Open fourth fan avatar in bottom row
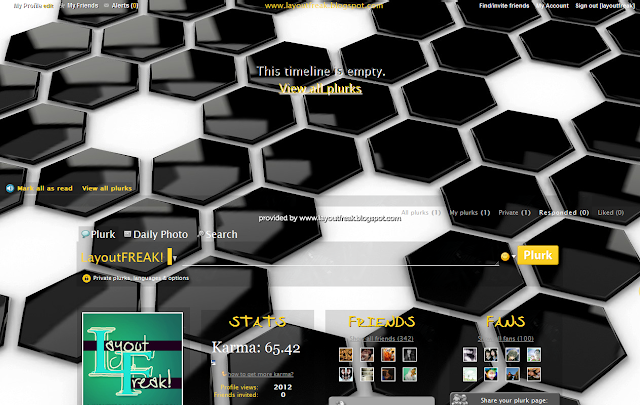This screenshot has width=640, height=405. click(534, 374)
